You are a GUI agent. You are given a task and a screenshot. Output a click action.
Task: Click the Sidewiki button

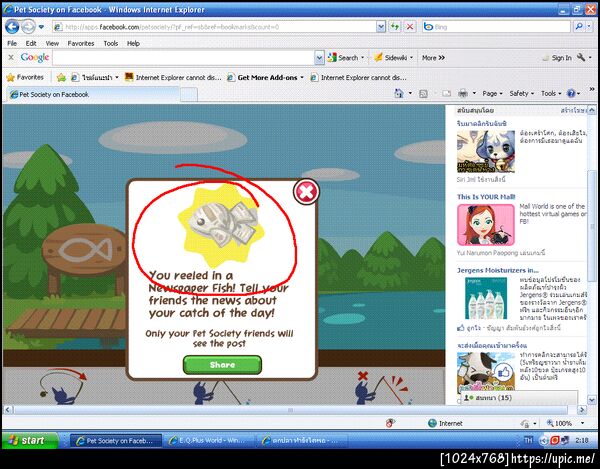[x=391, y=58]
